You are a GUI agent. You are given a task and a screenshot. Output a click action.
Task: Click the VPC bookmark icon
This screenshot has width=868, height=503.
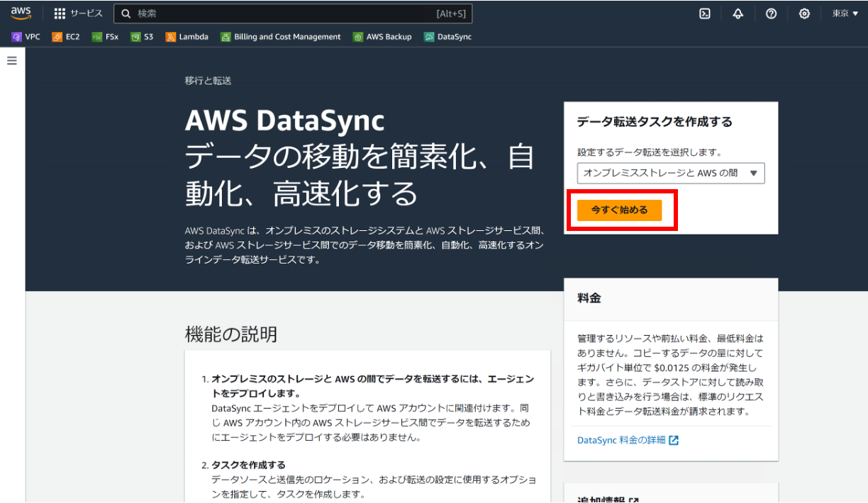(x=16, y=37)
